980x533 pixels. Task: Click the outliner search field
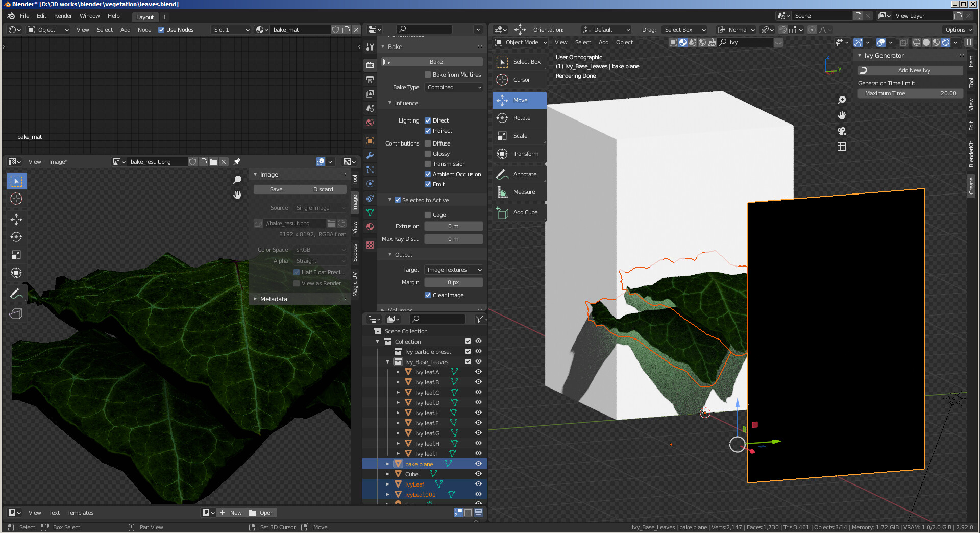click(x=437, y=319)
